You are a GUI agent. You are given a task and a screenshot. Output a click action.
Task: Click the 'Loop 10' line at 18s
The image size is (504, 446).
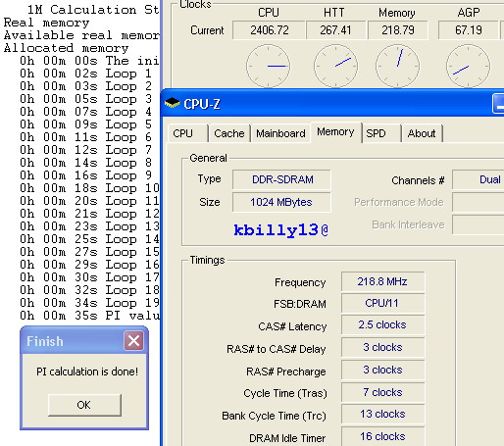(89, 188)
